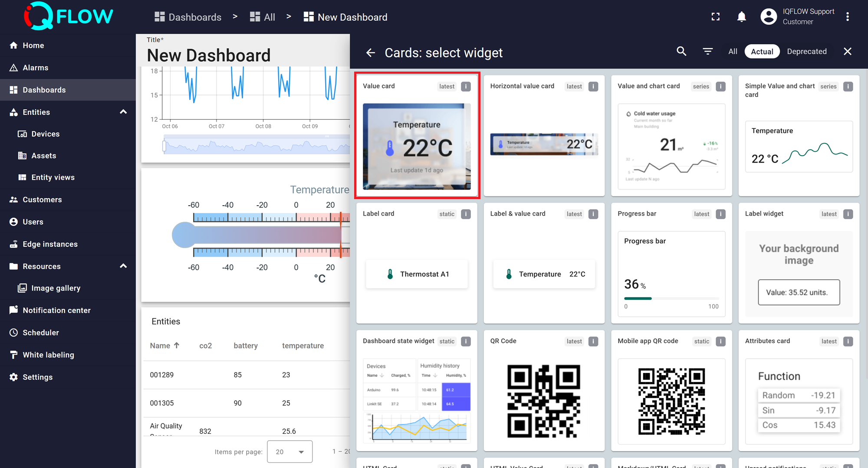
Task: Click the search icon in widget panel
Action: (681, 52)
